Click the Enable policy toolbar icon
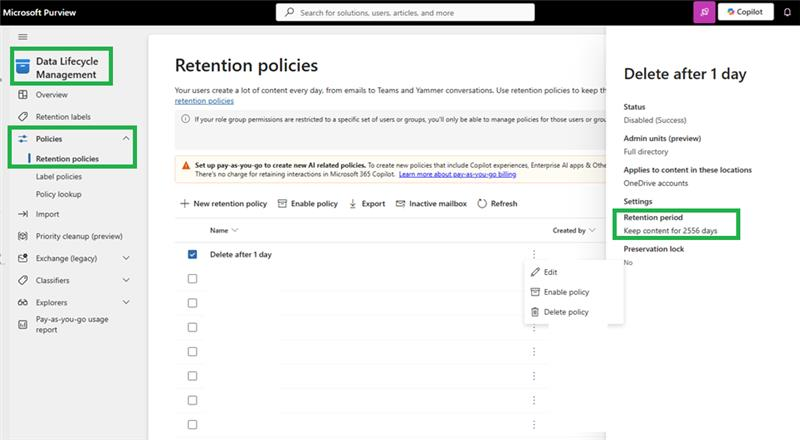 (x=282, y=203)
